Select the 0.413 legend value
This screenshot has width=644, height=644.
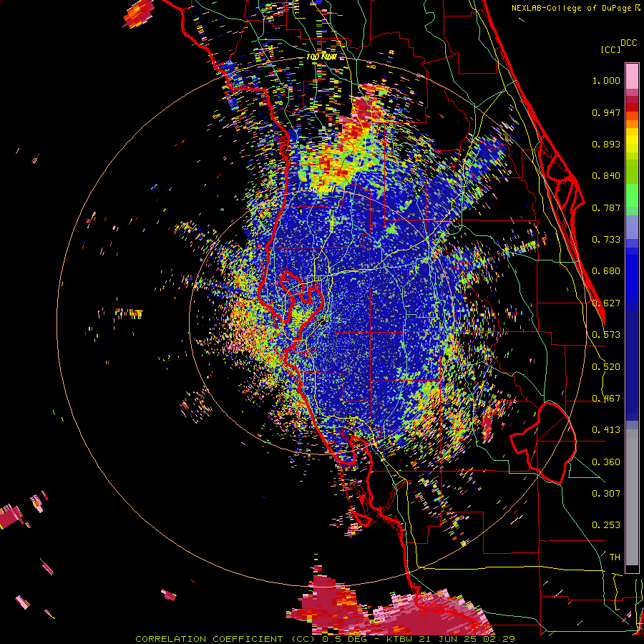[606, 430]
